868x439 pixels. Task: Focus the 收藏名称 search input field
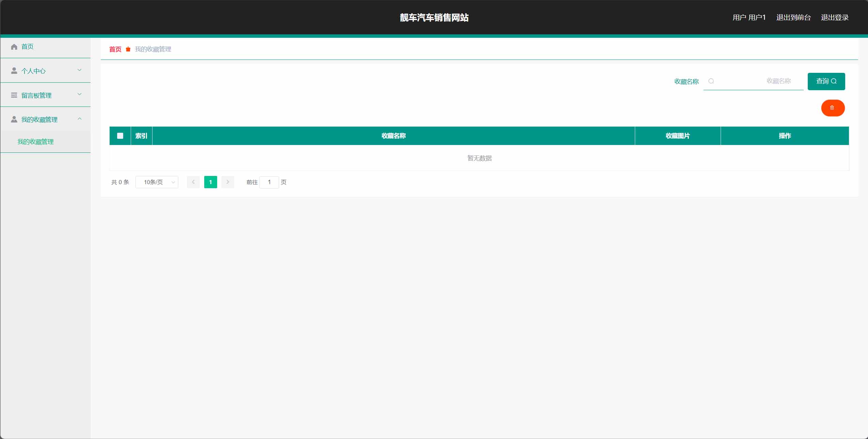[x=753, y=81]
